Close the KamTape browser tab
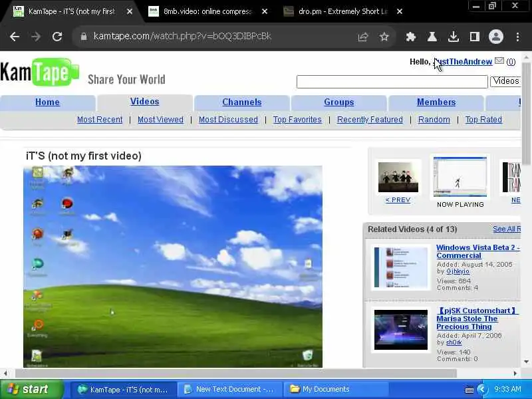 pos(130,11)
